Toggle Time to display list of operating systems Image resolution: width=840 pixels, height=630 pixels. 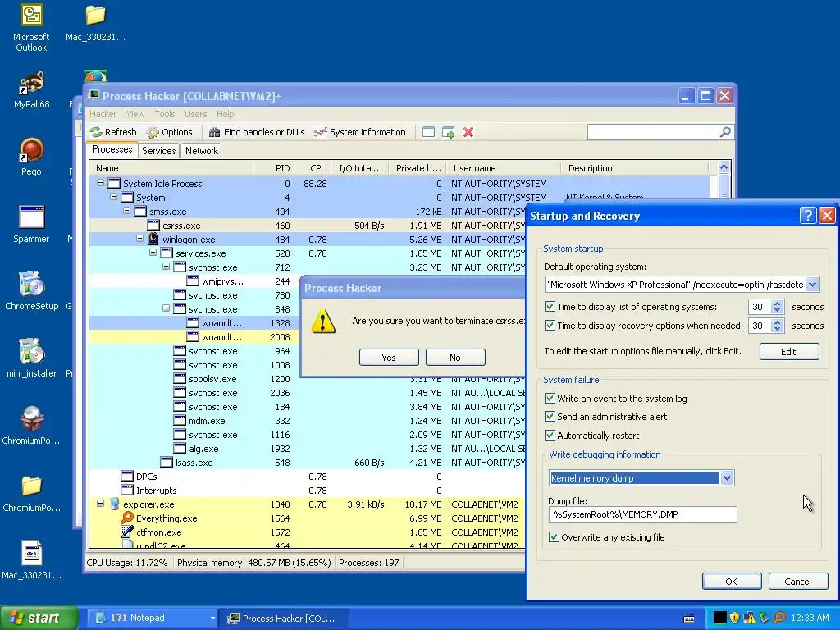(550, 307)
